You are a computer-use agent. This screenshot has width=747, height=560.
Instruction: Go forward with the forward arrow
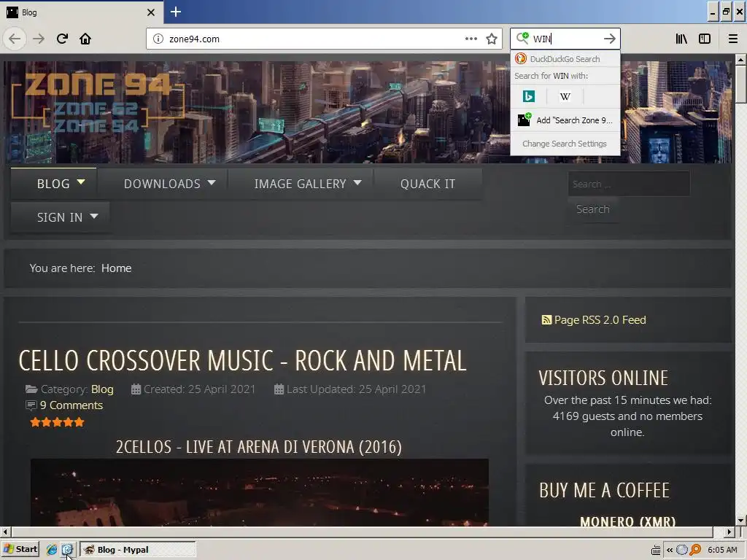pyautogui.click(x=39, y=39)
